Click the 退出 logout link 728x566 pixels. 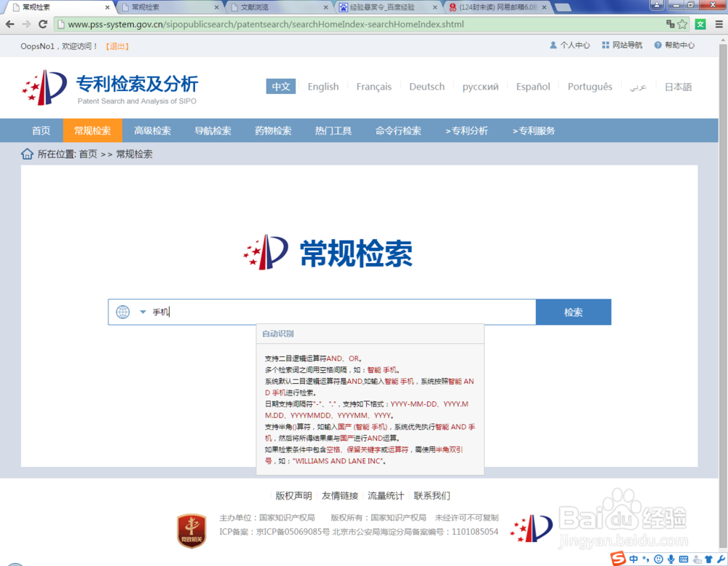coord(117,46)
